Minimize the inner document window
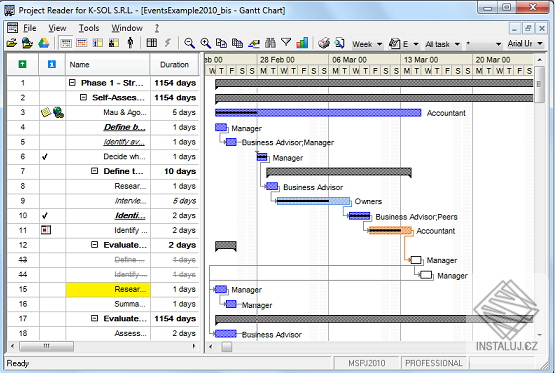 pyautogui.click(x=514, y=28)
